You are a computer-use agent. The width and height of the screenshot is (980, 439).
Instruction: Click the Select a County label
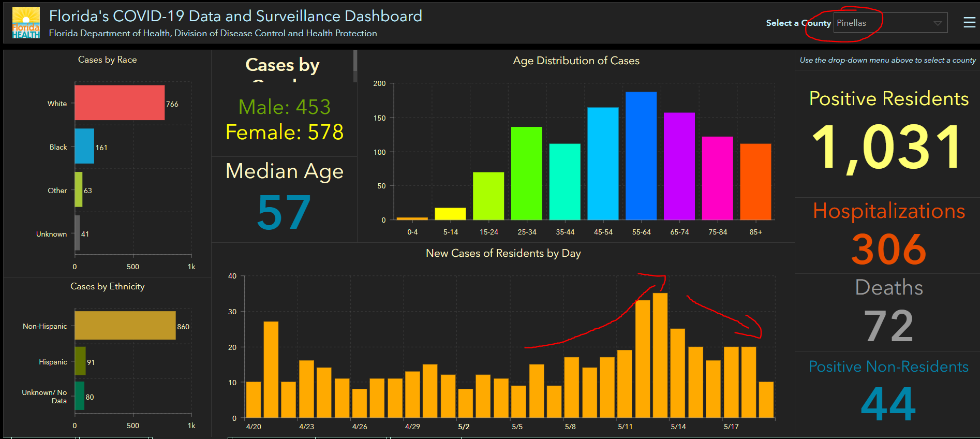coord(798,23)
